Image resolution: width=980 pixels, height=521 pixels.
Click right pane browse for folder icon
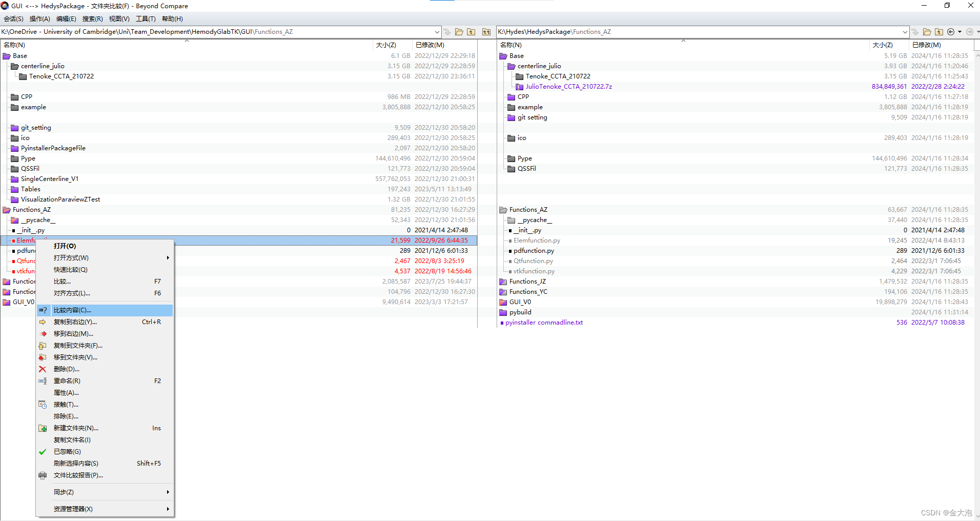pos(927,32)
